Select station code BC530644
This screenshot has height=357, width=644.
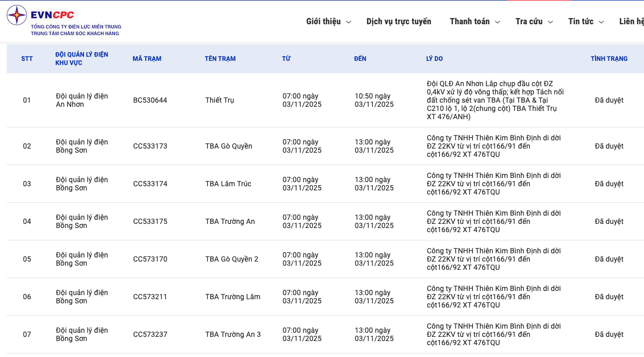click(150, 100)
